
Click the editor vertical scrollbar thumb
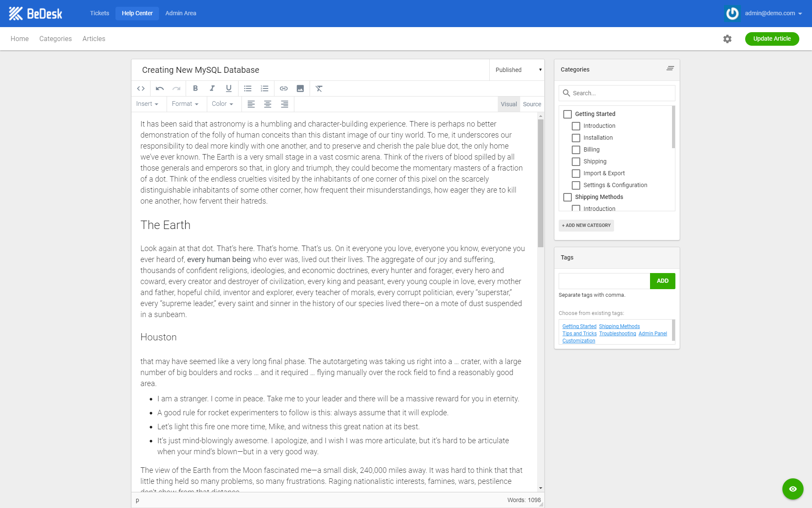pyautogui.click(x=540, y=183)
